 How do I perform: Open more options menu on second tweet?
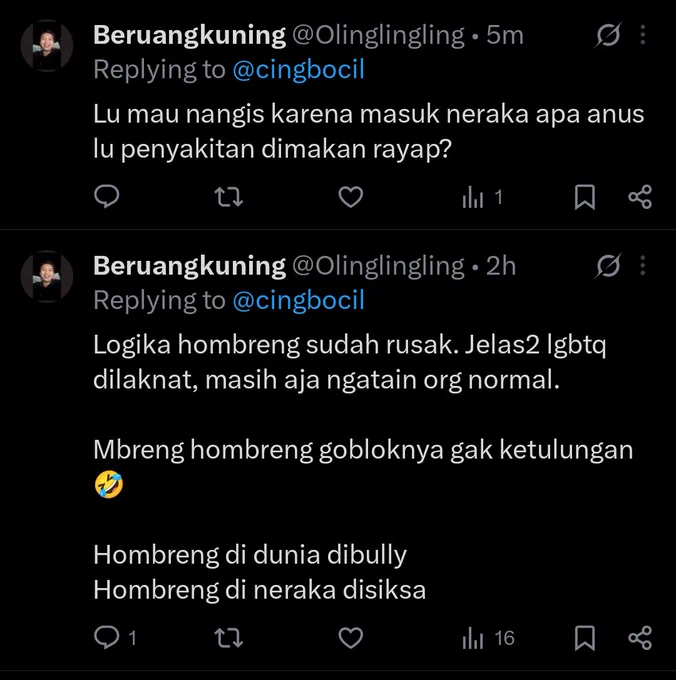coord(643,265)
